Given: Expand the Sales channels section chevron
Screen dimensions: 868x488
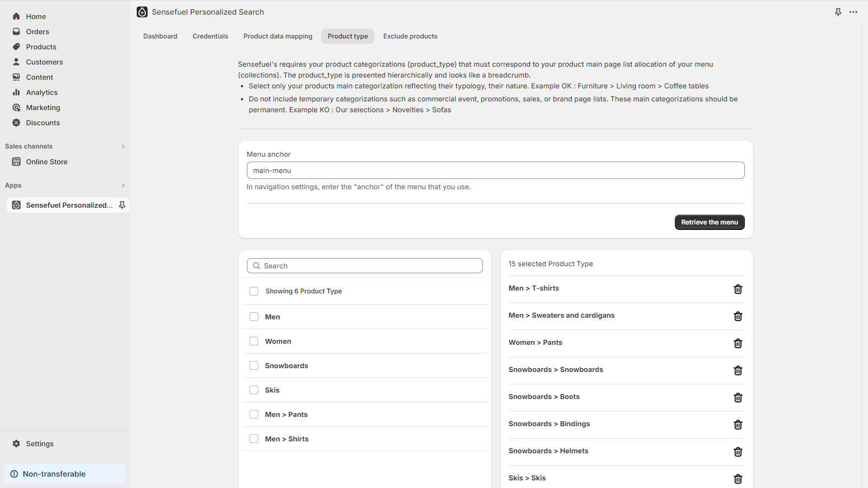Looking at the screenshot, I should (123, 146).
